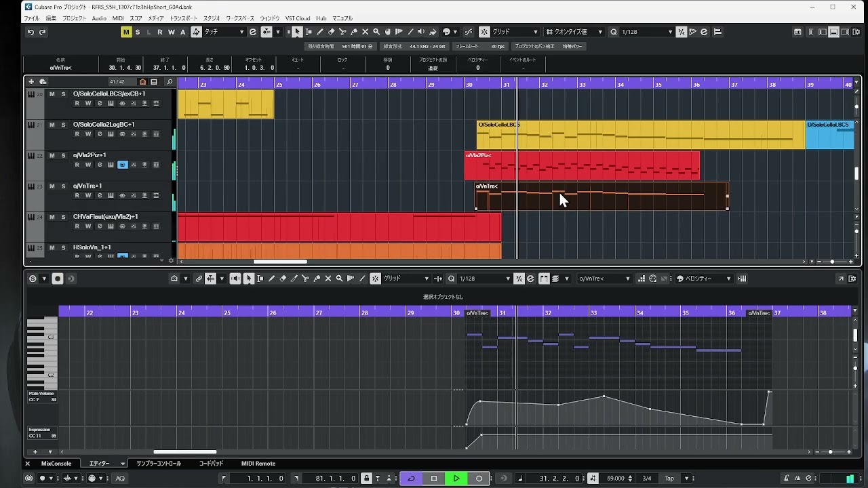Toggle the cycle loop button in transport
This screenshot has height=488, width=868.
coord(411,478)
